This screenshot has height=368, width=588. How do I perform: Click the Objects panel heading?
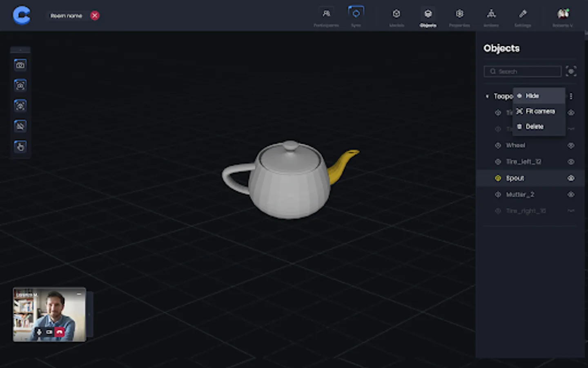[x=501, y=48]
